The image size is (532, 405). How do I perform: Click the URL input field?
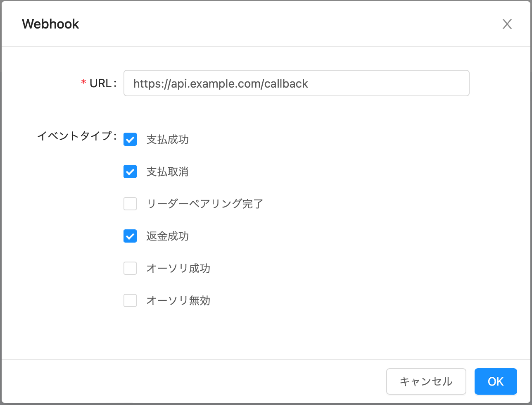click(x=296, y=83)
